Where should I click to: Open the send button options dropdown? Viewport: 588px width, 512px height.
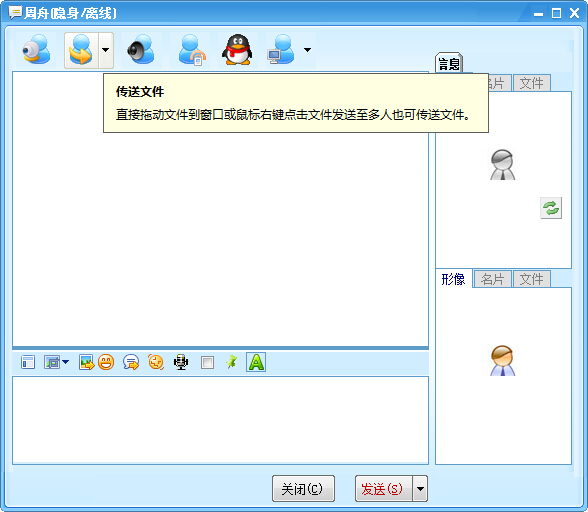pyautogui.click(x=420, y=488)
